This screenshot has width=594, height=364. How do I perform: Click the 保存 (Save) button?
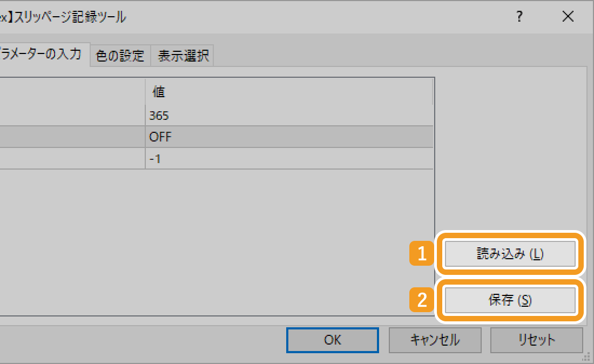tap(510, 300)
